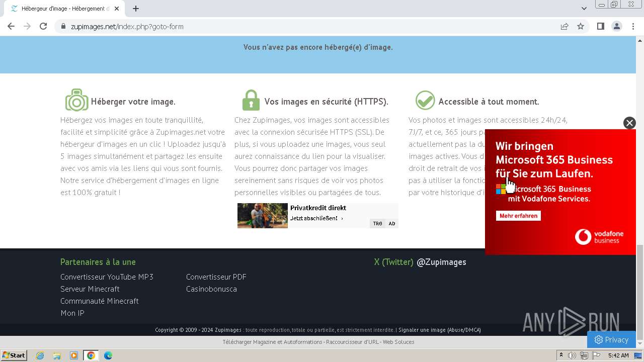The image size is (644, 362).
Task: Share this page via share icon
Action: click(565, 26)
